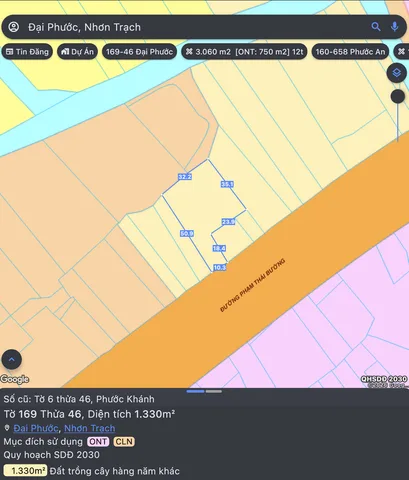Click the round up-chevron button
Image resolution: width=409 pixels, height=480 pixels.
(12, 359)
